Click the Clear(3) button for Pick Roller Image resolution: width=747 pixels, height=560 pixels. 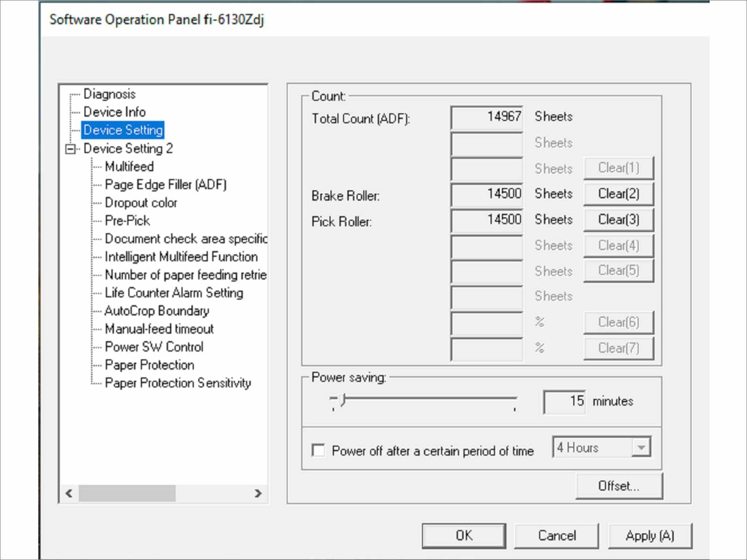(x=619, y=219)
